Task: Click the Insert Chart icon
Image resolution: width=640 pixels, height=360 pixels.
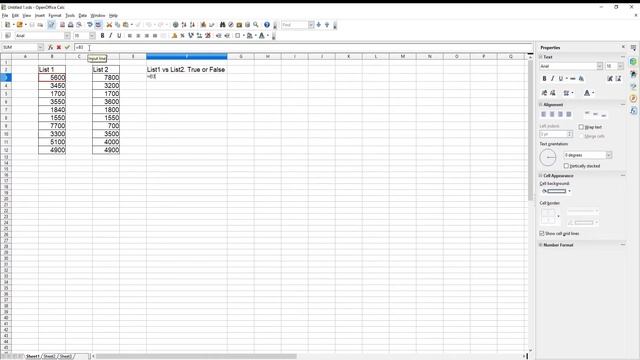Action: [x=203, y=25]
